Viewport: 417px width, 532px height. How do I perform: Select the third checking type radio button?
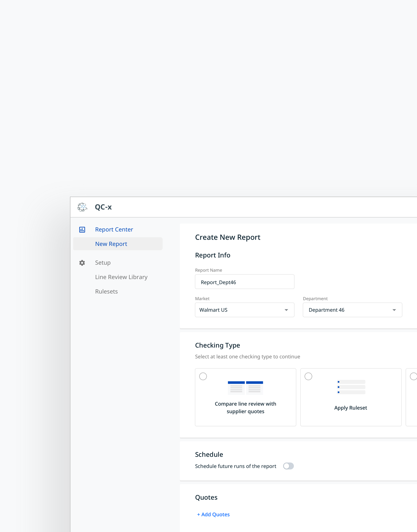(x=413, y=376)
